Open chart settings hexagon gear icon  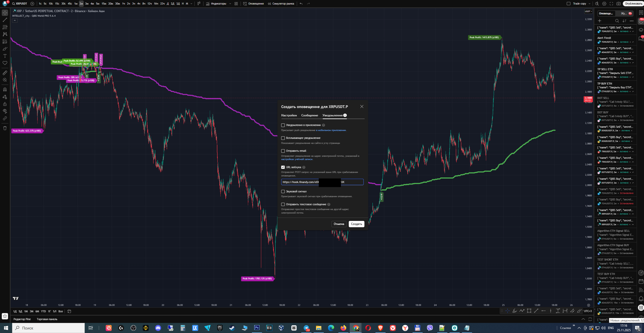click(x=604, y=4)
